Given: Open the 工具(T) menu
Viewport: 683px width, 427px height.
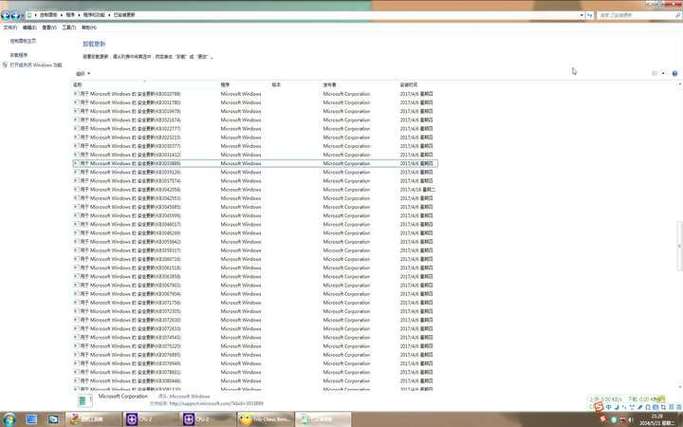Looking at the screenshot, I should [69, 27].
